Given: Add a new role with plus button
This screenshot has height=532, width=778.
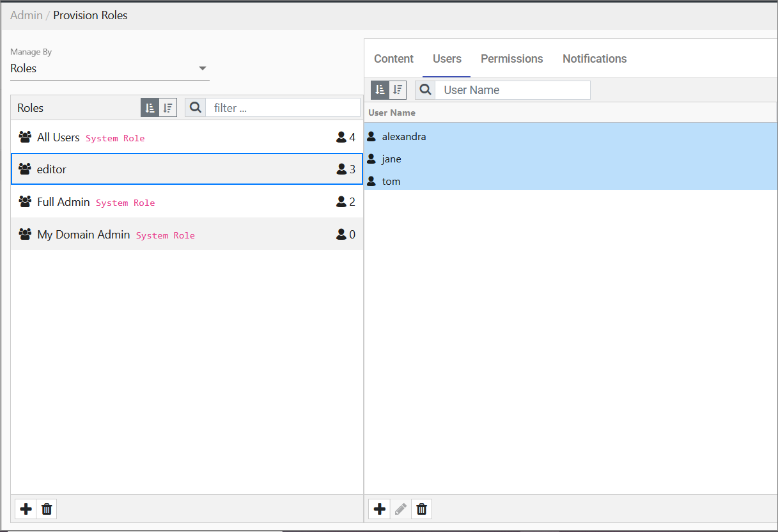Looking at the screenshot, I should point(26,509).
